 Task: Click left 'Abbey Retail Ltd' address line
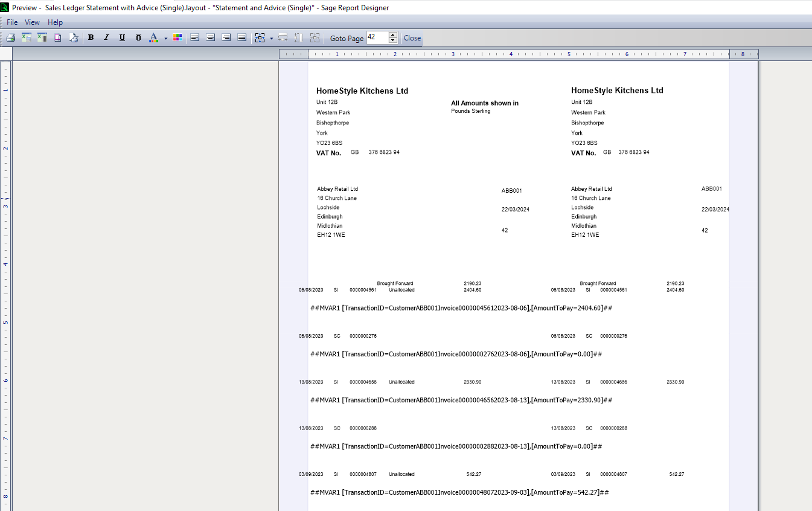[x=337, y=189]
